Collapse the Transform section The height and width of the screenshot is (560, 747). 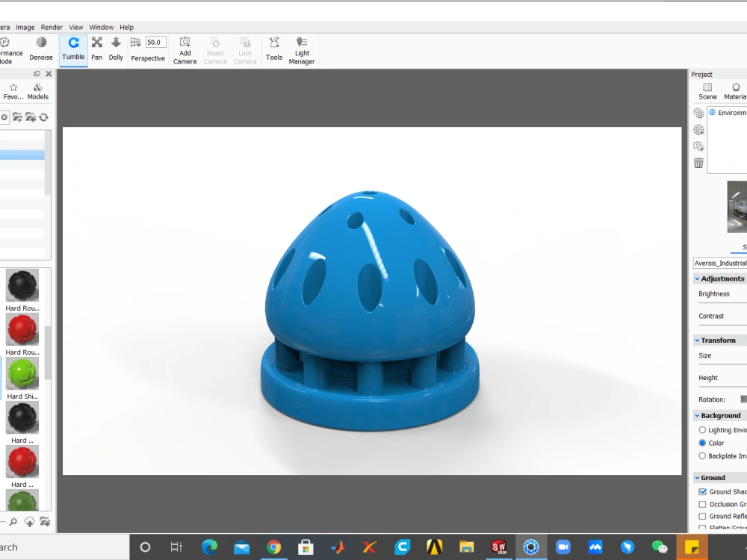[697, 340]
